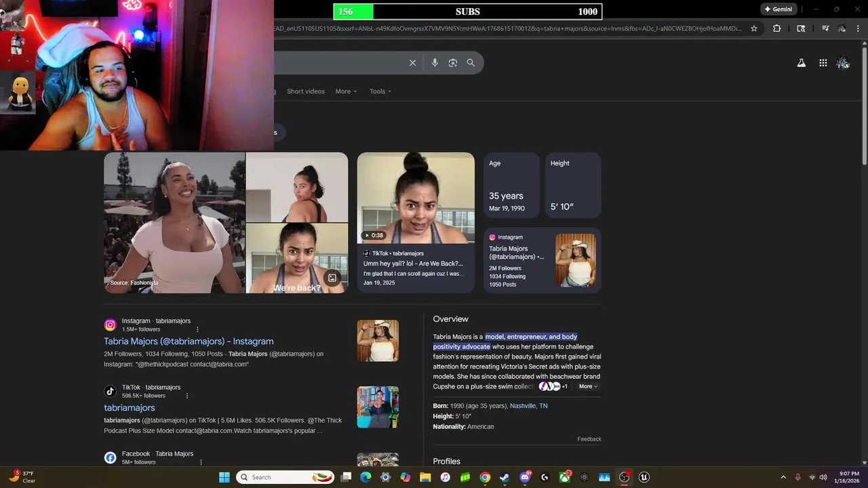Open the tabriamajors TikTok result link

point(130,408)
